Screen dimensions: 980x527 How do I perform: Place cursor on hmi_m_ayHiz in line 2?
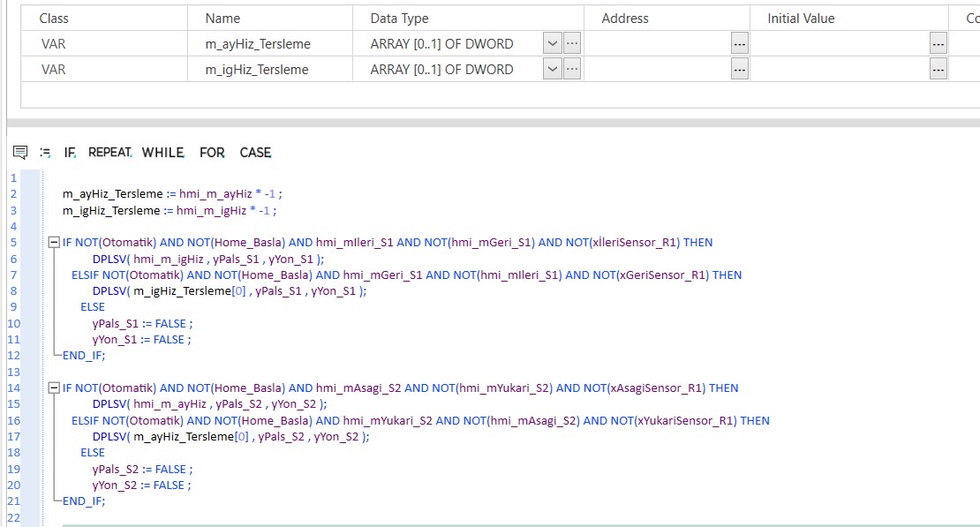pyautogui.click(x=215, y=194)
